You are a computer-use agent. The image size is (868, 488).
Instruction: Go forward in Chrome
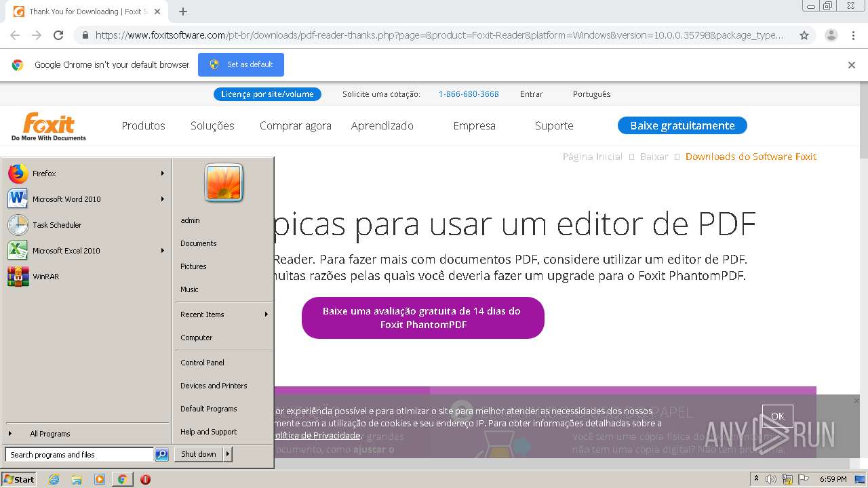37,35
